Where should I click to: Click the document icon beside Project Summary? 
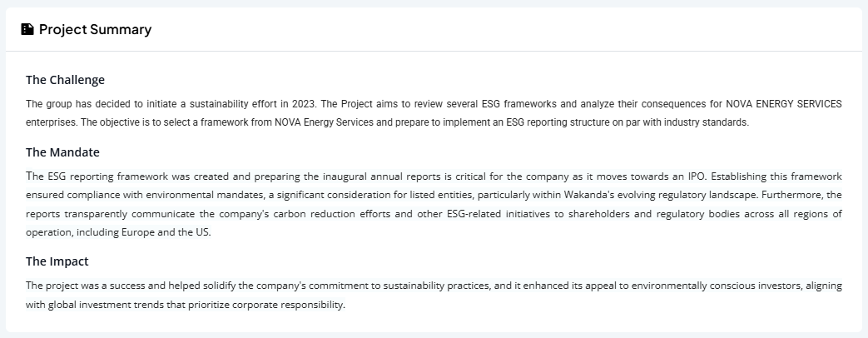pyautogui.click(x=27, y=29)
